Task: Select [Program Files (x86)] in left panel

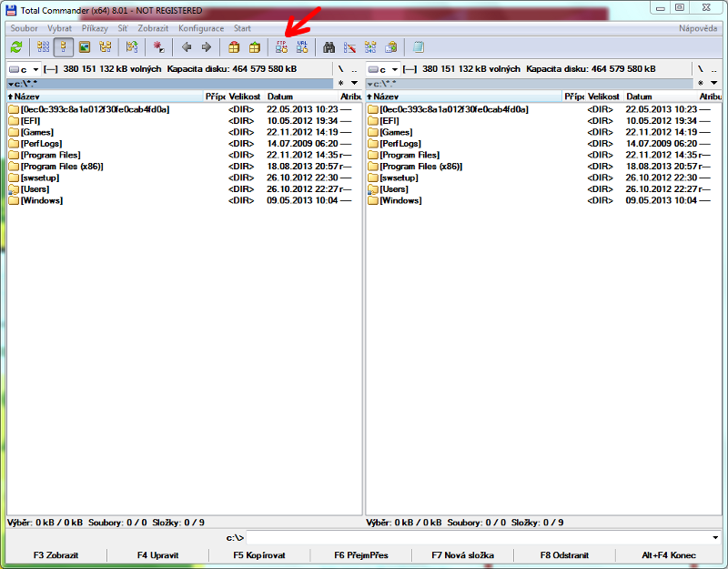Action: pyautogui.click(x=62, y=167)
